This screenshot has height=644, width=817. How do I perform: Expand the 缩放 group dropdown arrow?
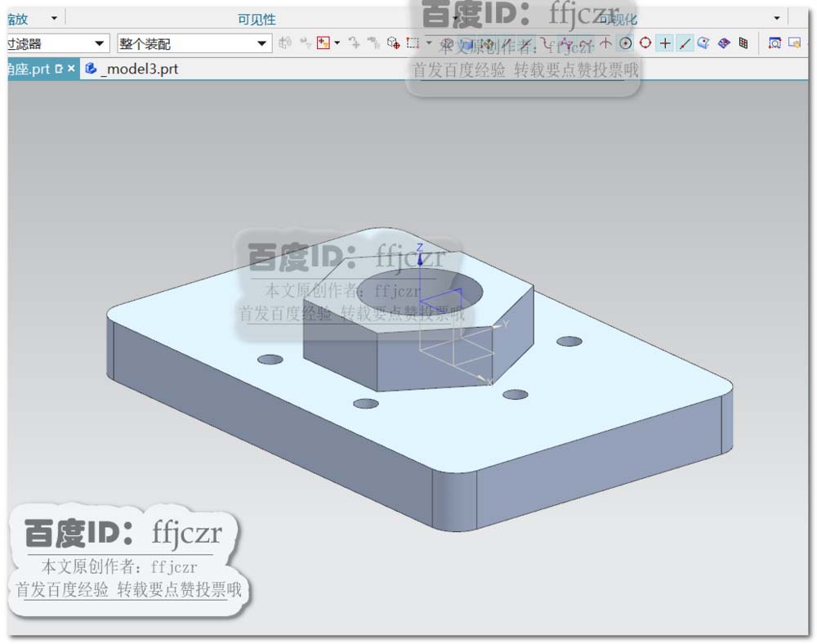click(54, 18)
